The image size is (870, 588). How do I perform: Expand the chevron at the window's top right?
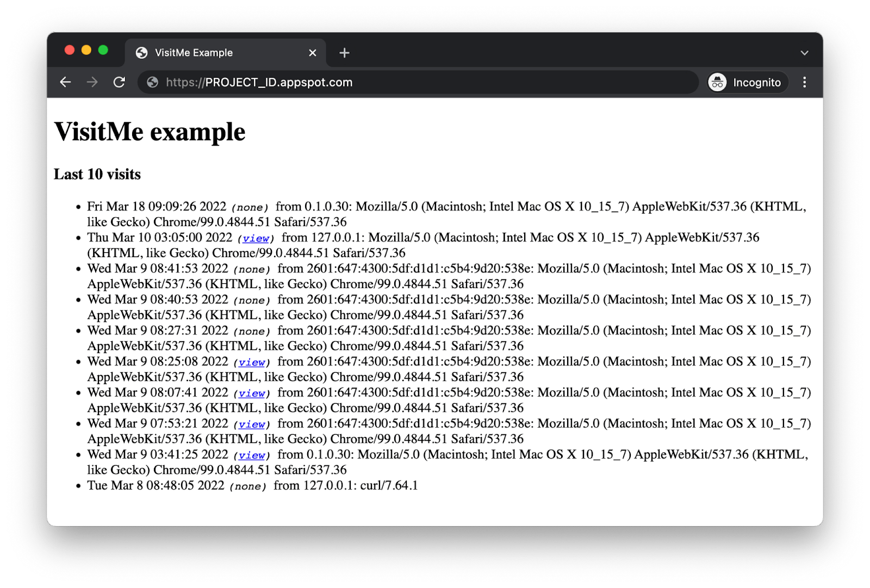click(804, 52)
